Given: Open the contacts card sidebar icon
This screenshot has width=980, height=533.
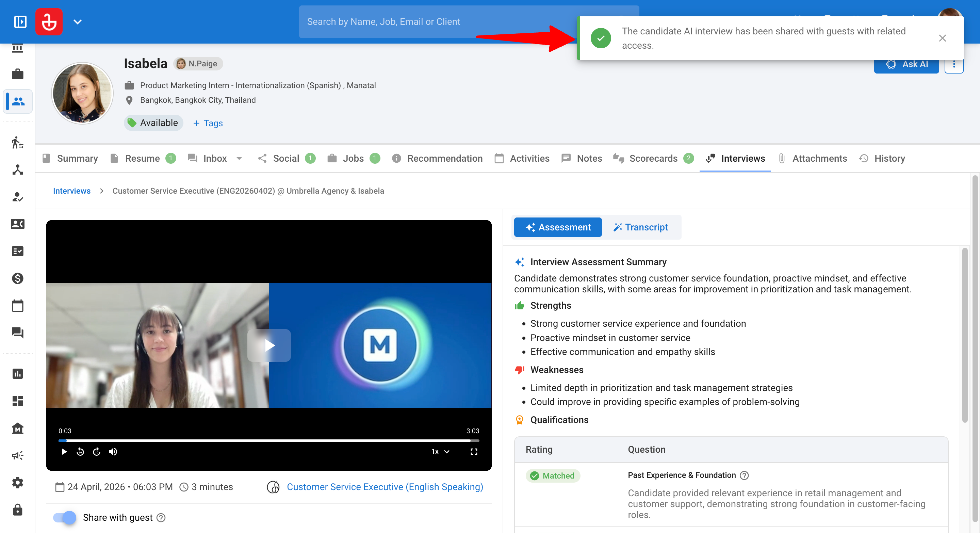Looking at the screenshot, I should (x=17, y=224).
